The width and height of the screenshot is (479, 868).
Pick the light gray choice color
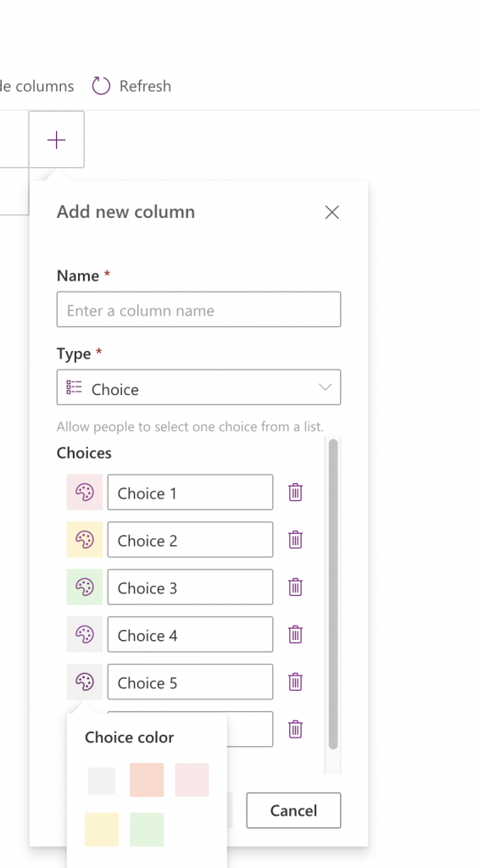[x=102, y=781]
